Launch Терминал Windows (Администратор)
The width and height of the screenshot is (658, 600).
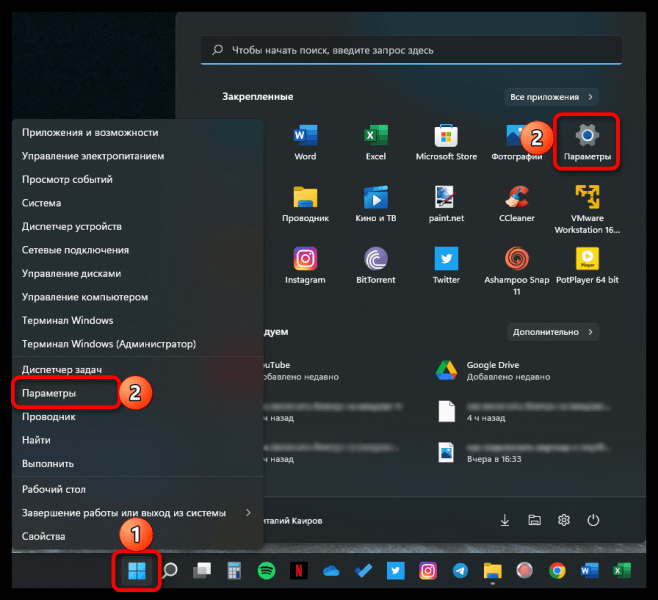click(x=137, y=344)
